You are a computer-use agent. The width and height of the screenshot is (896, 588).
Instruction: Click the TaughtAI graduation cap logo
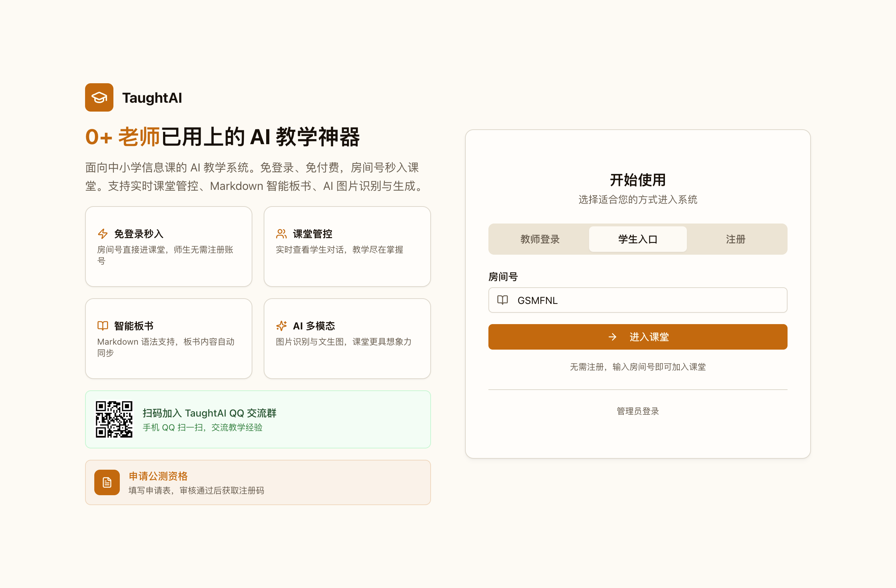point(99,97)
